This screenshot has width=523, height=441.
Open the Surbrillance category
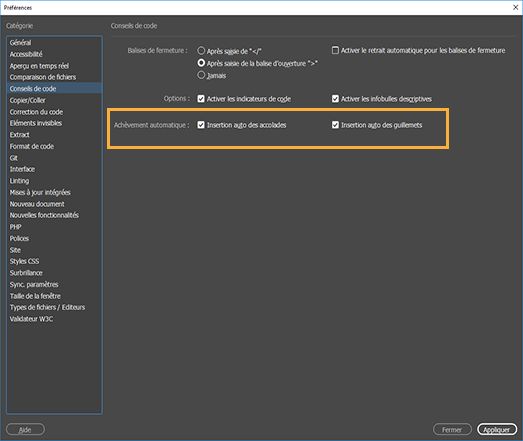(x=54, y=273)
